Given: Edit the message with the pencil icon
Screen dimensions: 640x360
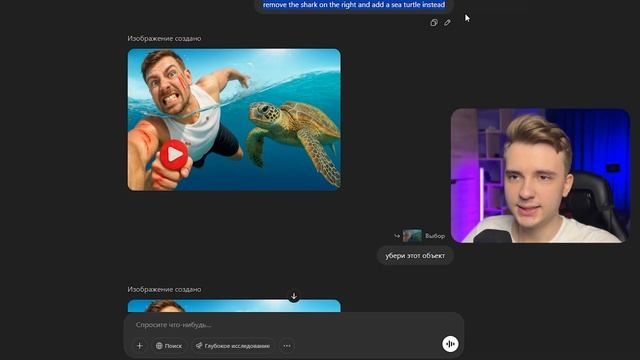Looking at the screenshot, I should [x=447, y=22].
